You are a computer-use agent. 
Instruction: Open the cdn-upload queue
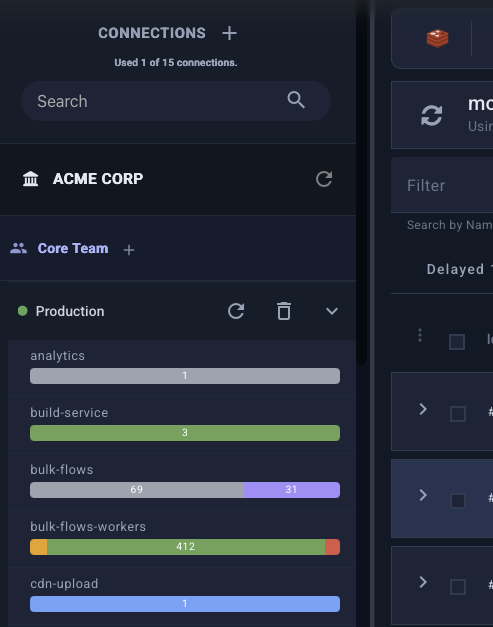click(182, 596)
